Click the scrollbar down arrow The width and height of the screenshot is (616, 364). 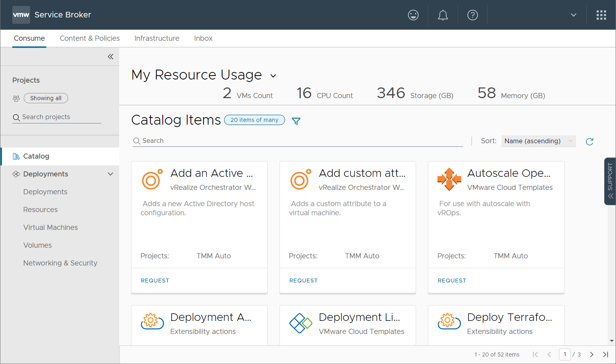612,341
